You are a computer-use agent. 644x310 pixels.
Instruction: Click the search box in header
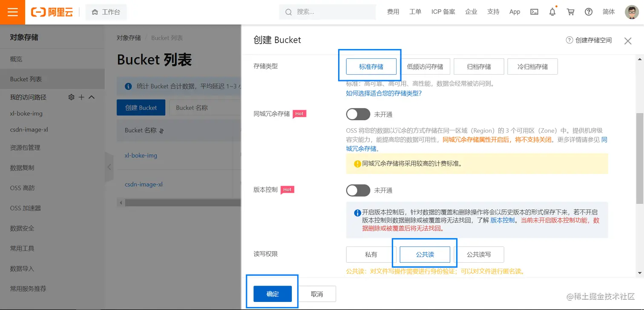point(328,12)
